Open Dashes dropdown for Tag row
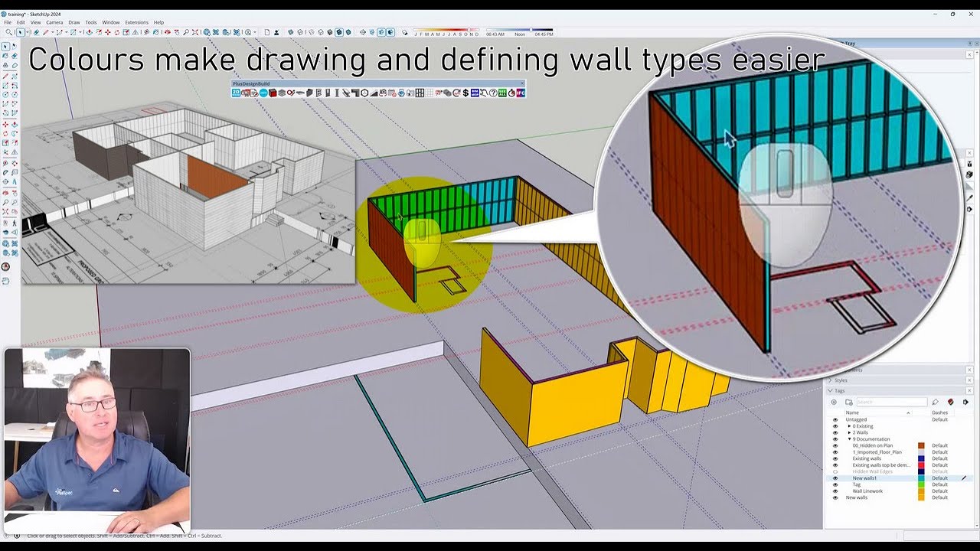Image resolution: width=980 pixels, height=551 pixels. 939,484
